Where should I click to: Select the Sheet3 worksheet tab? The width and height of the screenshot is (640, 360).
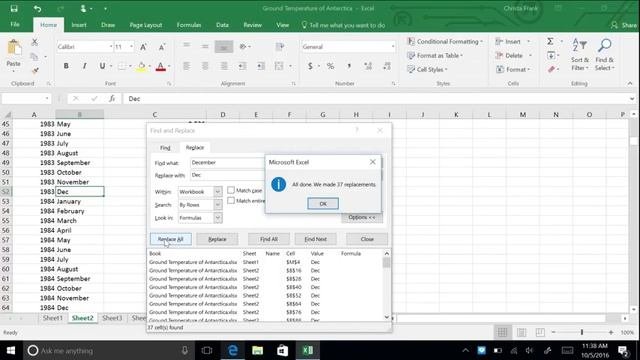coord(112,318)
